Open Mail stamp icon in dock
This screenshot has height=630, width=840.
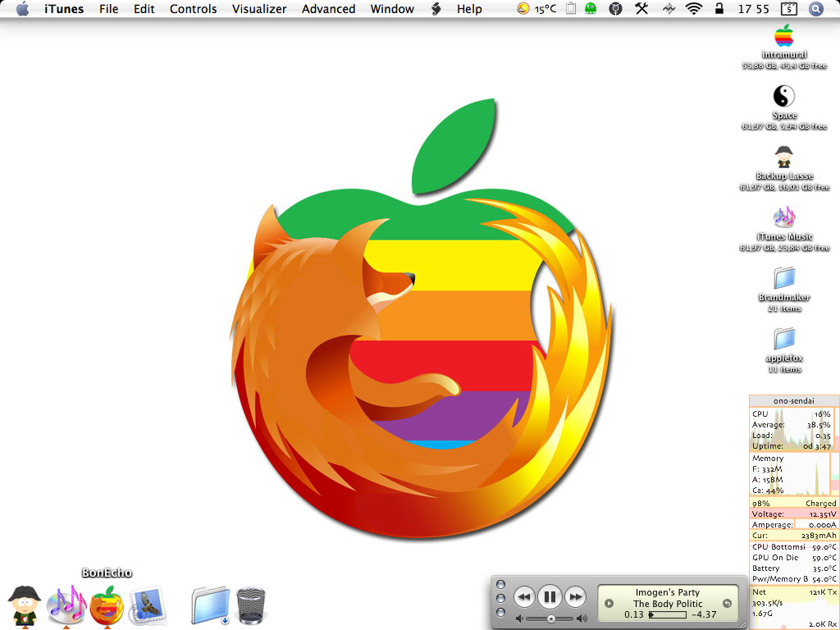pyautogui.click(x=148, y=606)
